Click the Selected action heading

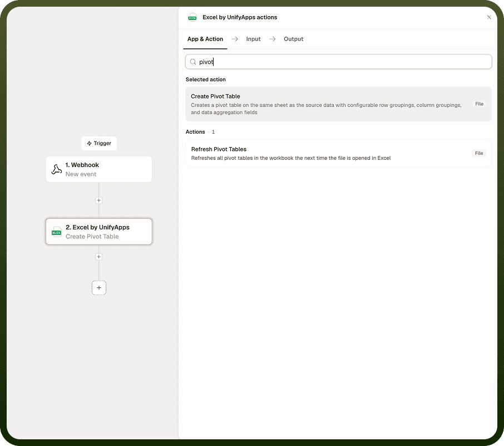tap(206, 80)
